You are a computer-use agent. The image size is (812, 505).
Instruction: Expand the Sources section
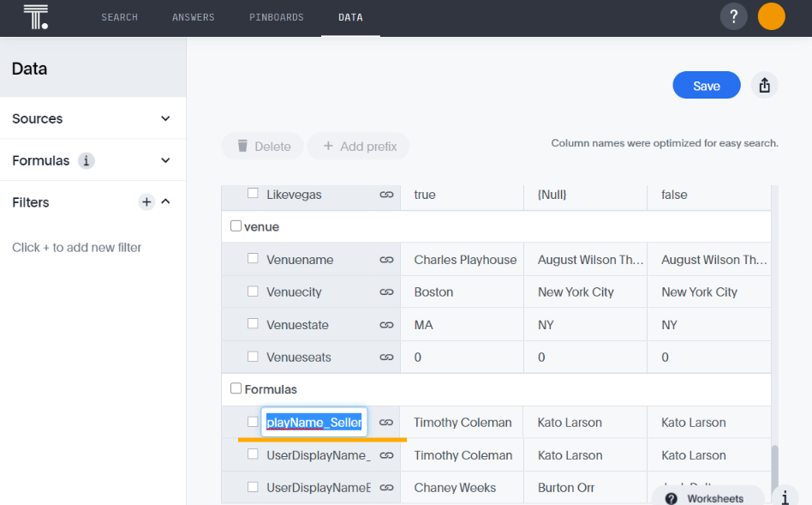[164, 117]
